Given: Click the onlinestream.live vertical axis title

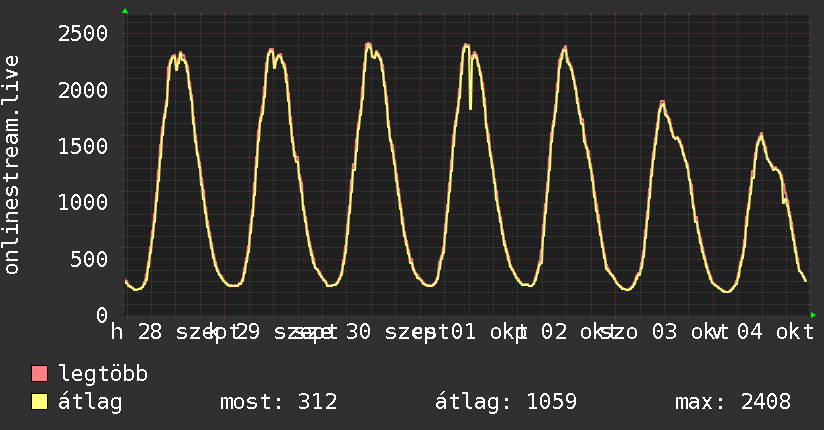Looking at the screenshot, I should 12,165.
